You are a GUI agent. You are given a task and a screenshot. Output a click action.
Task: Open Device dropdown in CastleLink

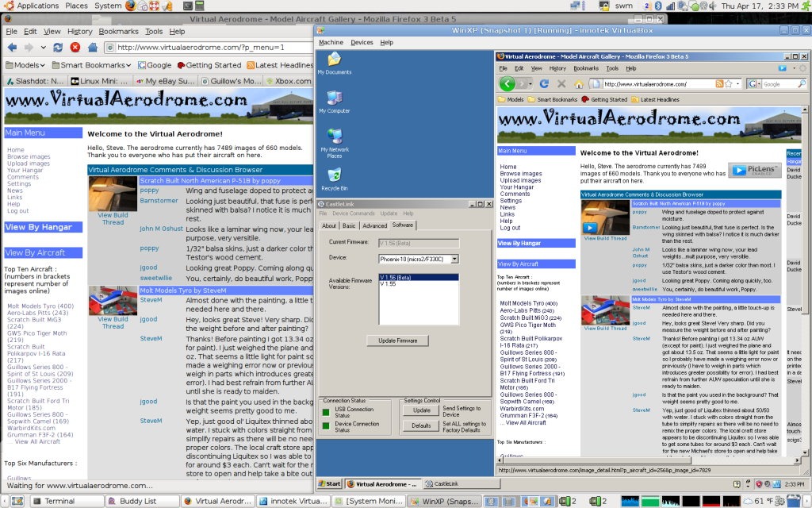coord(454,259)
